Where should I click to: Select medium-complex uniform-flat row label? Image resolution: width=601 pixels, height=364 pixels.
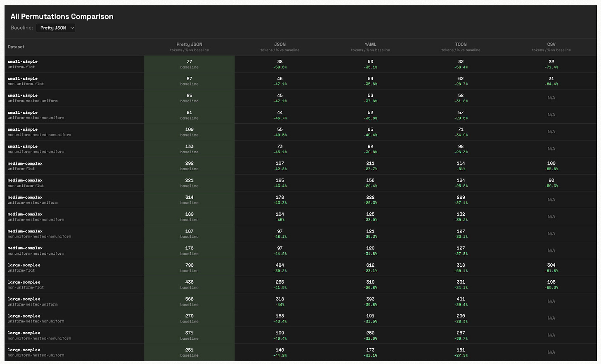tap(25, 166)
